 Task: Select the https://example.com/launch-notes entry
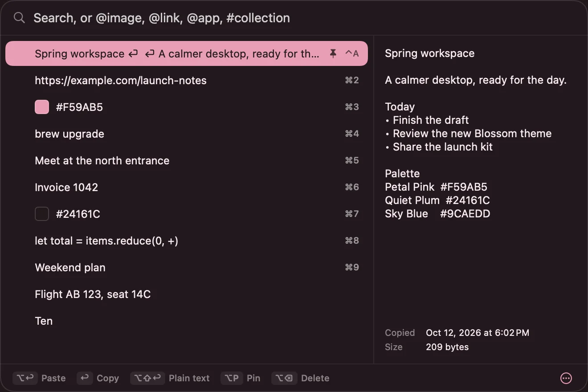pyautogui.click(x=187, y=80)
